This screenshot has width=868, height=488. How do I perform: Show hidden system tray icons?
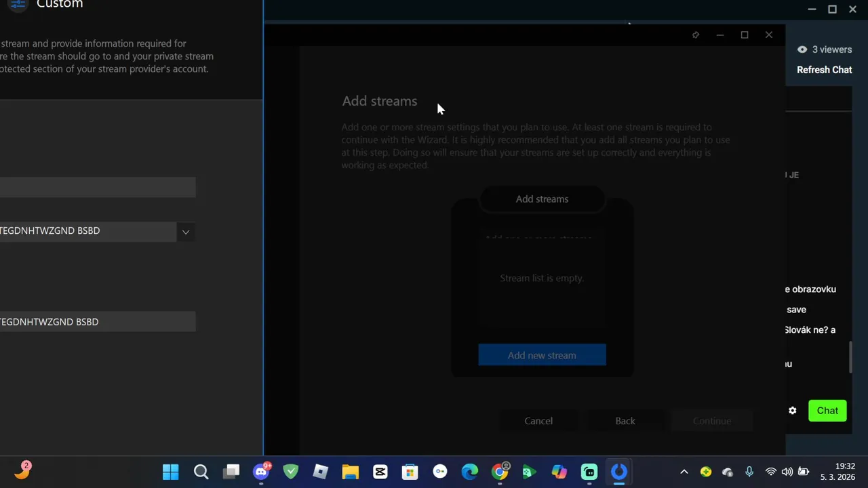(684, 472)
